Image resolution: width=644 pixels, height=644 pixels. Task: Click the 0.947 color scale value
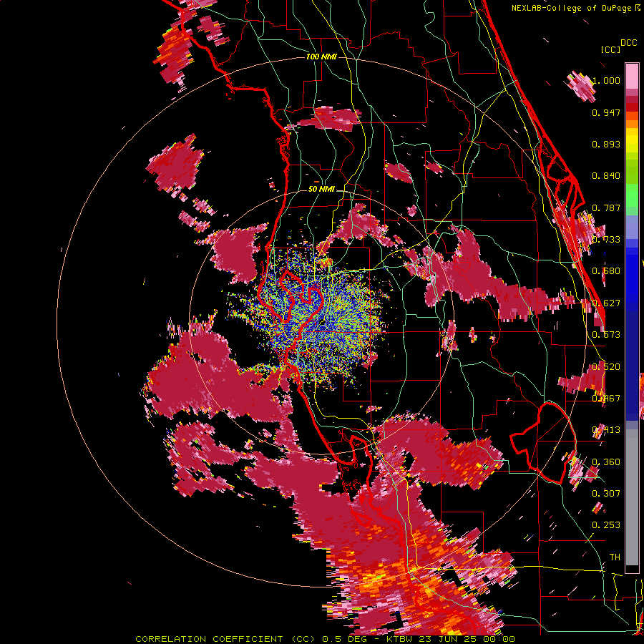[606, 112]
